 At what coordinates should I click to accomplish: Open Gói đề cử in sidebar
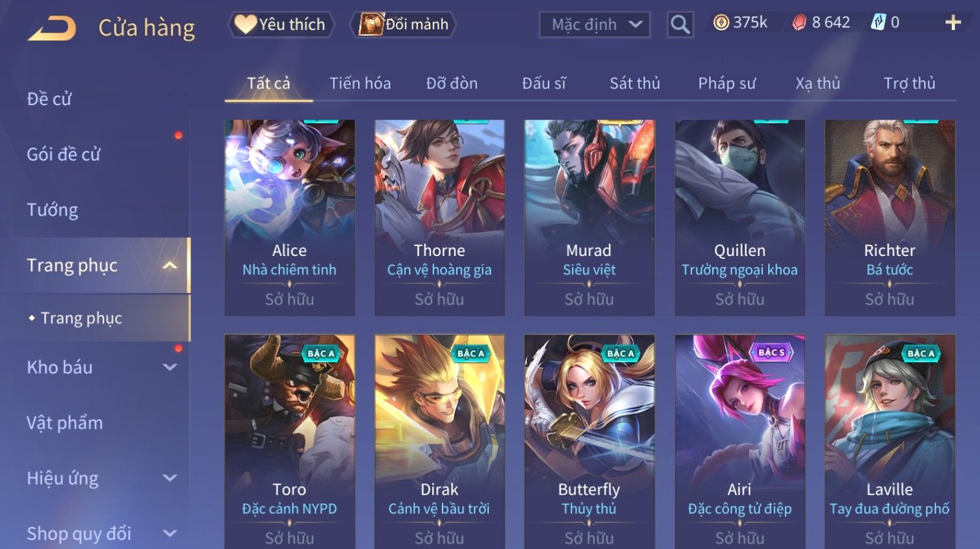tap(64, 155)
